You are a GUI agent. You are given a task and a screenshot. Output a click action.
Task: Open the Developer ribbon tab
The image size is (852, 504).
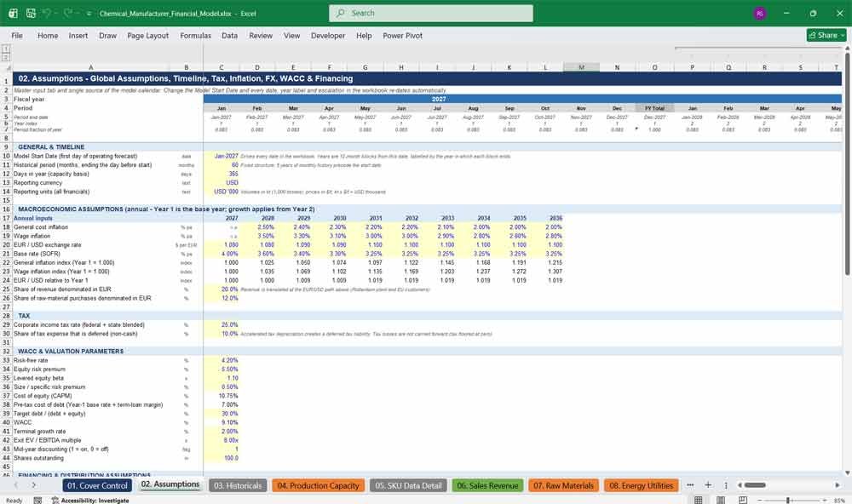[328, 35]
